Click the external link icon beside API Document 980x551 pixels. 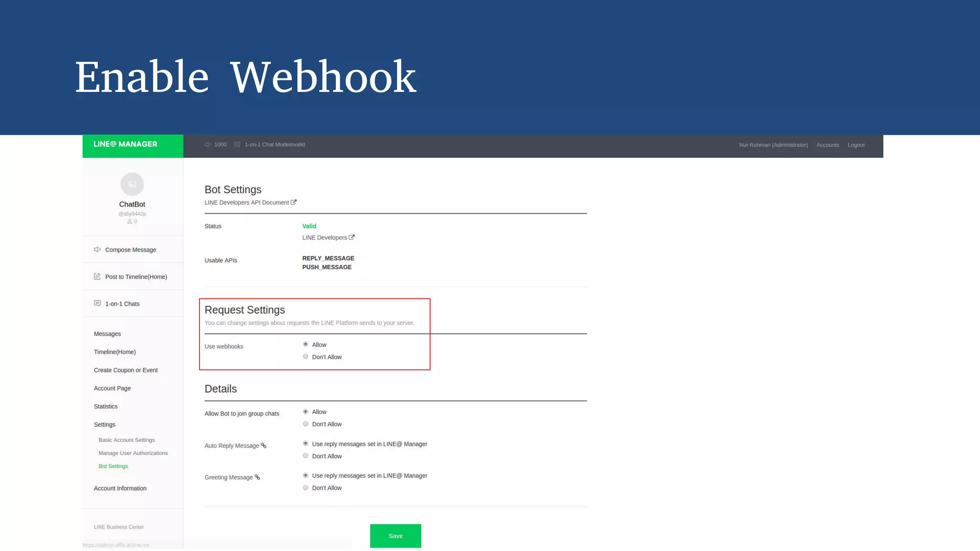tap(294, 202)
